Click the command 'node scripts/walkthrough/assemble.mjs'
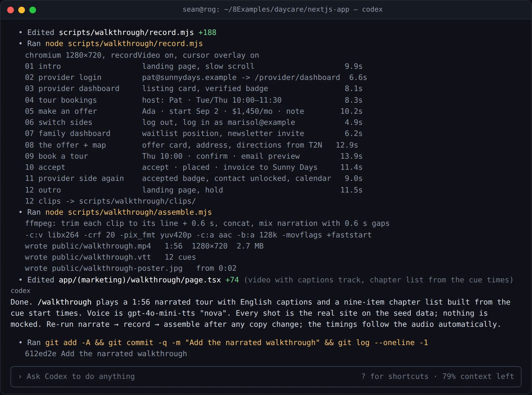Screen dimensions: 532x395 128,212
